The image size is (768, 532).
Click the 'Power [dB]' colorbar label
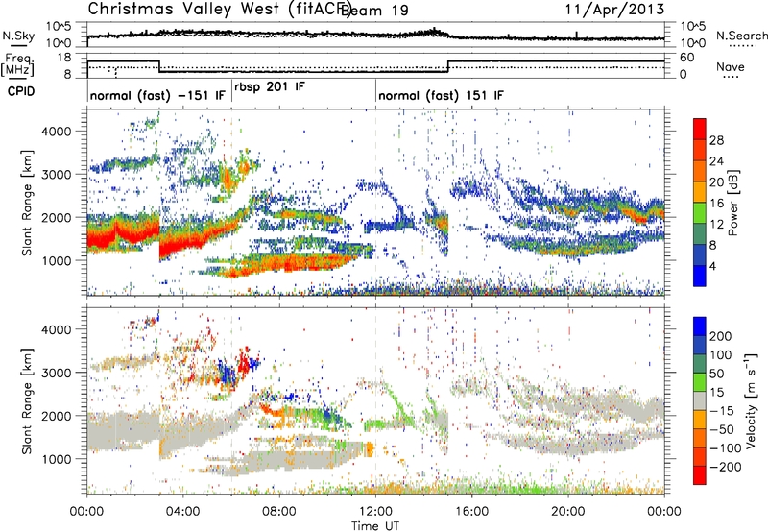point(732,203)
